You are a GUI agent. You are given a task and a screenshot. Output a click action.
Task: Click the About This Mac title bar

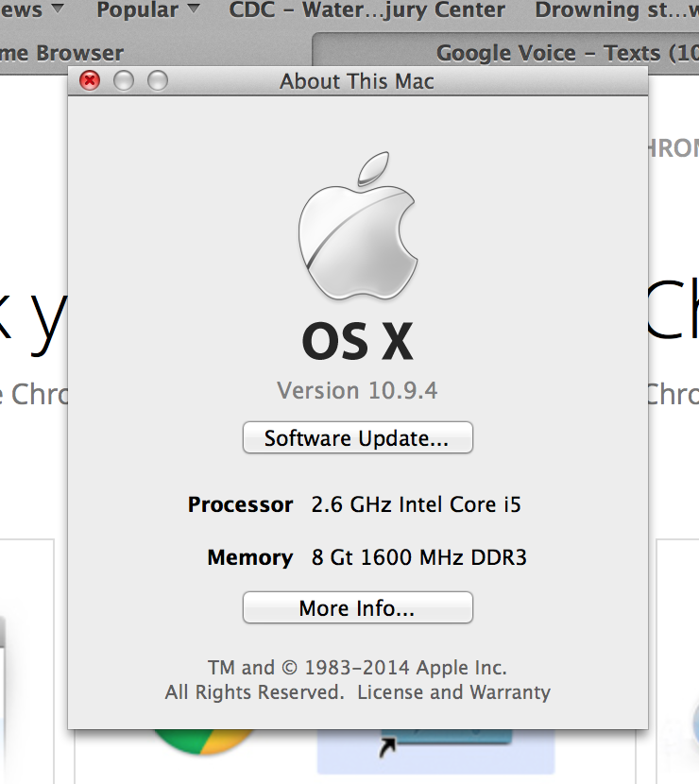tap(357, 81)
